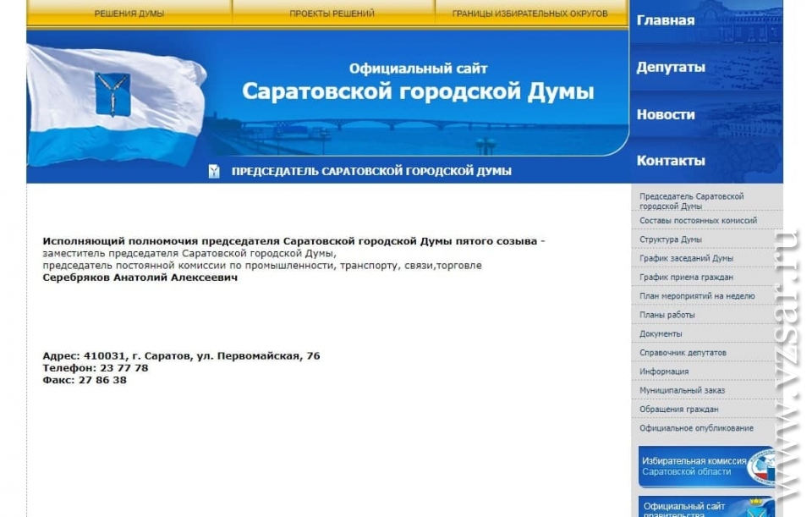
Task: Click Избирательная комиссия Саратовской области banner
Action: pos(706,466)
